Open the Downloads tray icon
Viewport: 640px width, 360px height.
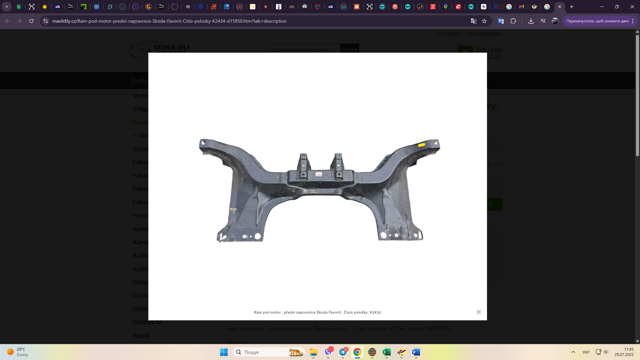tap(531, 21)
